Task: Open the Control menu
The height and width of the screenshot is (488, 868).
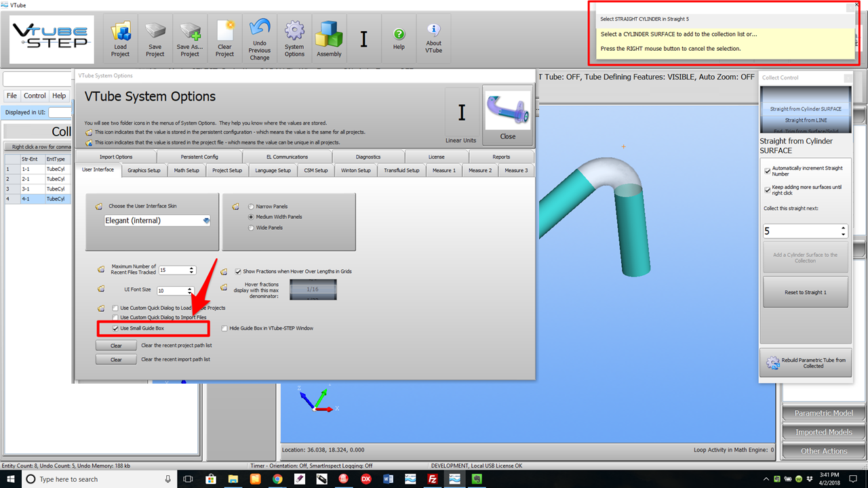Action: (35, 96)
